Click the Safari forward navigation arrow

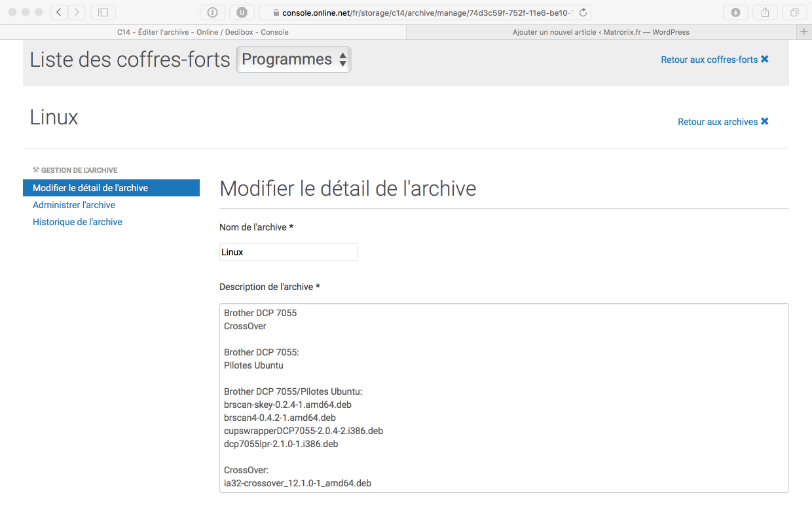point(77,12)
